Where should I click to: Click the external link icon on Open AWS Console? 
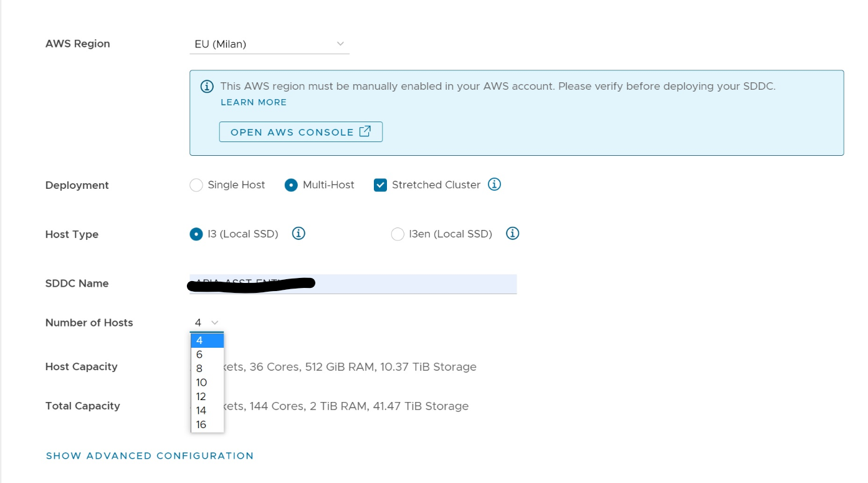[365, 132]
